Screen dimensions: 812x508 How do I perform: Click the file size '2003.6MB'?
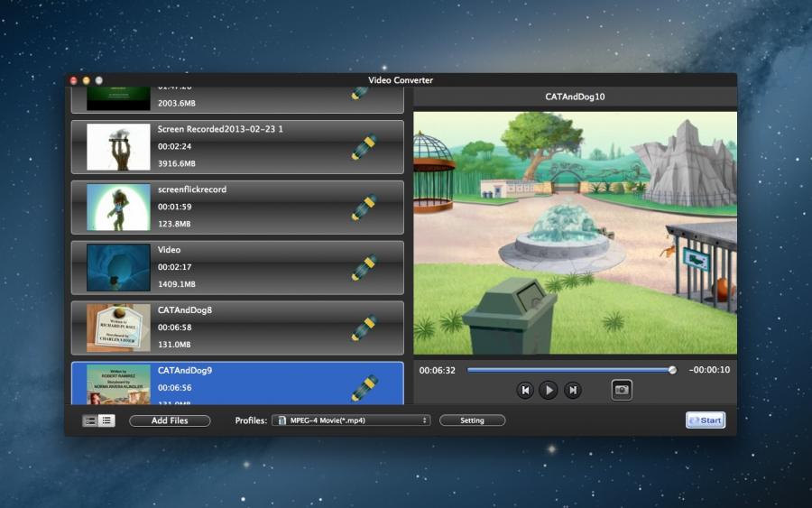(x=177, y=103)
